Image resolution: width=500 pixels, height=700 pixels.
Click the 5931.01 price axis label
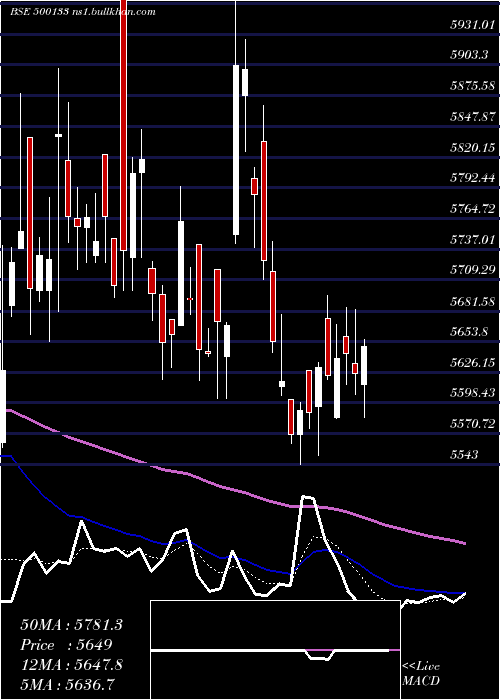(x=473, y=25)
